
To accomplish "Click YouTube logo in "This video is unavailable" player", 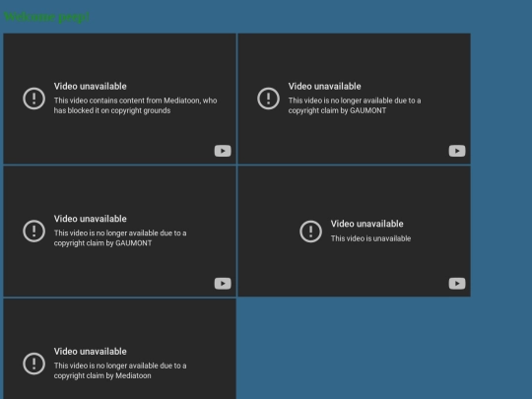I will [457, 284].
